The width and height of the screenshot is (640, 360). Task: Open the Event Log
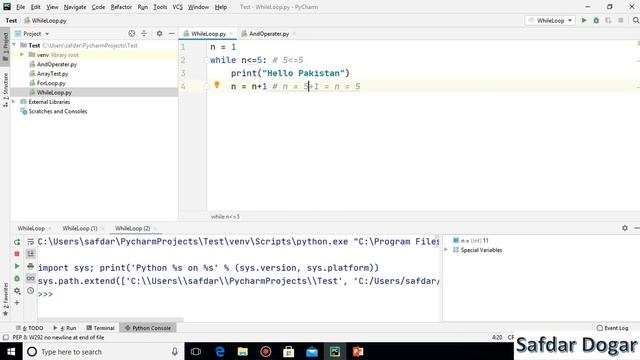612,328
